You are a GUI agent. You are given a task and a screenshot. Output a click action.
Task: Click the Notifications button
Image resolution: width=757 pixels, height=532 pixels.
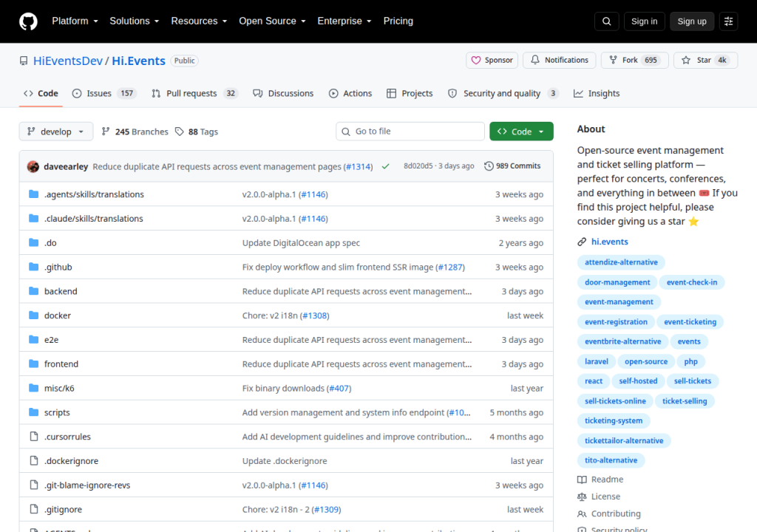pyautogui.click(x=560, y=61)
